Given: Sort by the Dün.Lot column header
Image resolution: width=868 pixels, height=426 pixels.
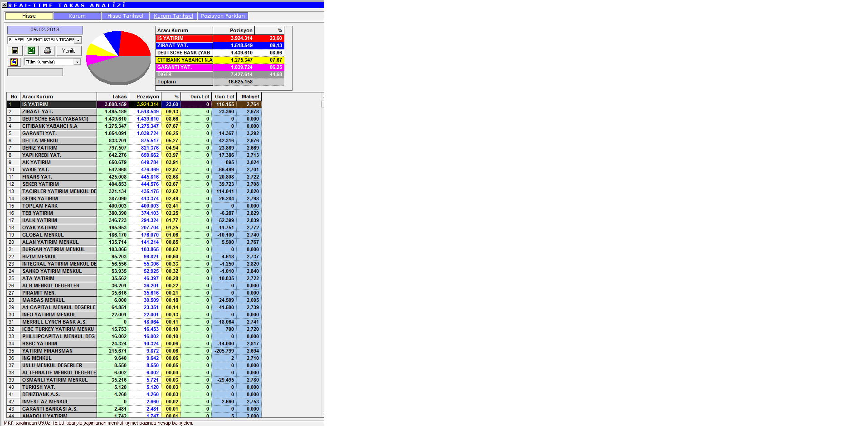Looking at the screenshot, I should click(x=196, y=97).
